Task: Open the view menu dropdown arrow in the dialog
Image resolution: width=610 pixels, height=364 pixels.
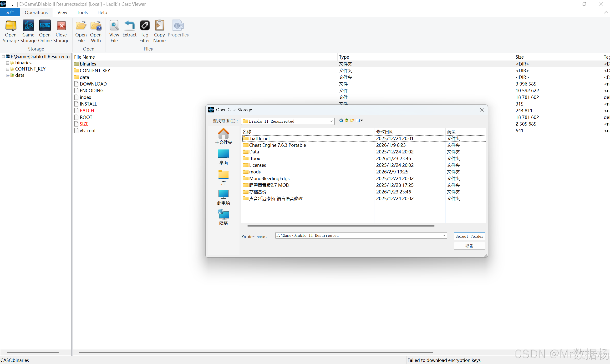Action: (x=362, y=121)
